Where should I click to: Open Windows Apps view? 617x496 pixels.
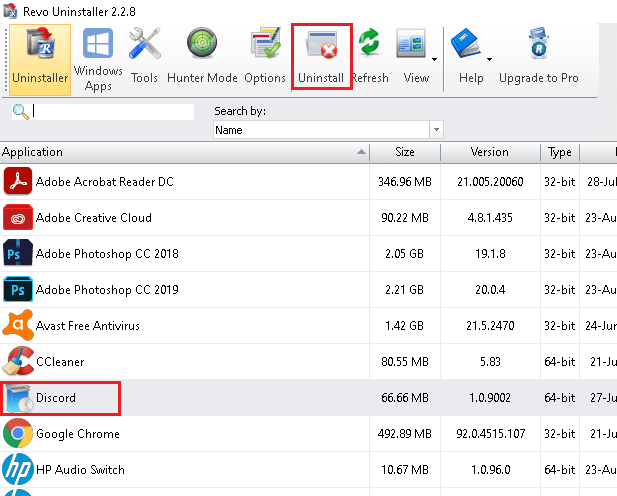(98, 58)
